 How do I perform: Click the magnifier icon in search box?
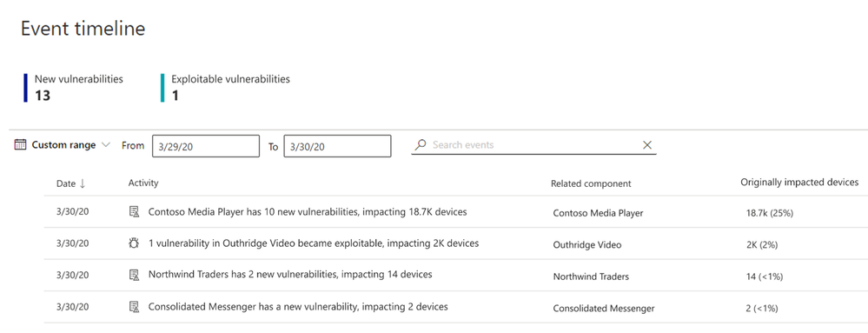coord(421,144)
